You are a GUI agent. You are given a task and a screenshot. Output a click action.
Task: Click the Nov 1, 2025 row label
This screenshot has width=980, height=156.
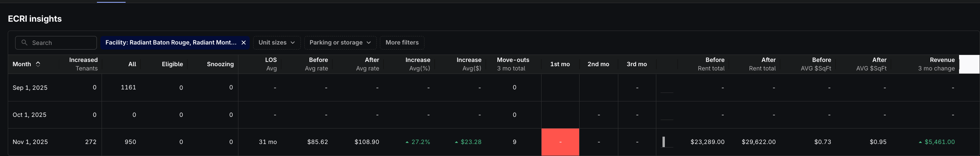coord(30,142)
